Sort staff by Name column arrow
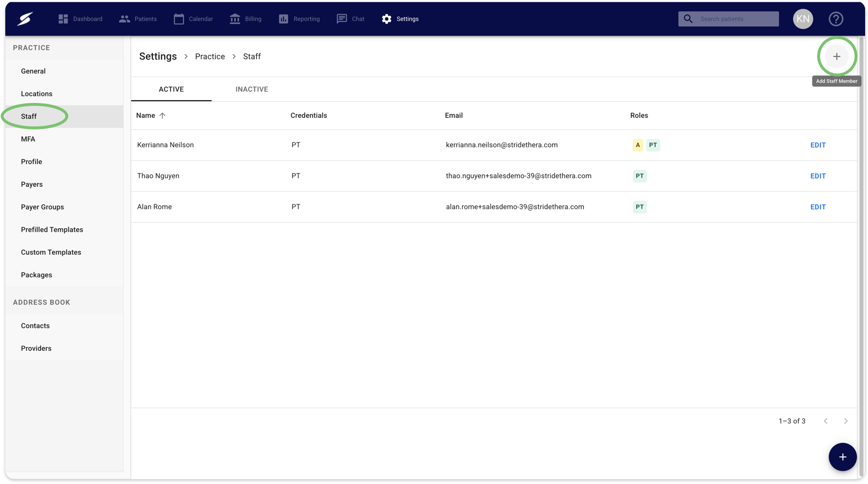 tap(162, 115)
